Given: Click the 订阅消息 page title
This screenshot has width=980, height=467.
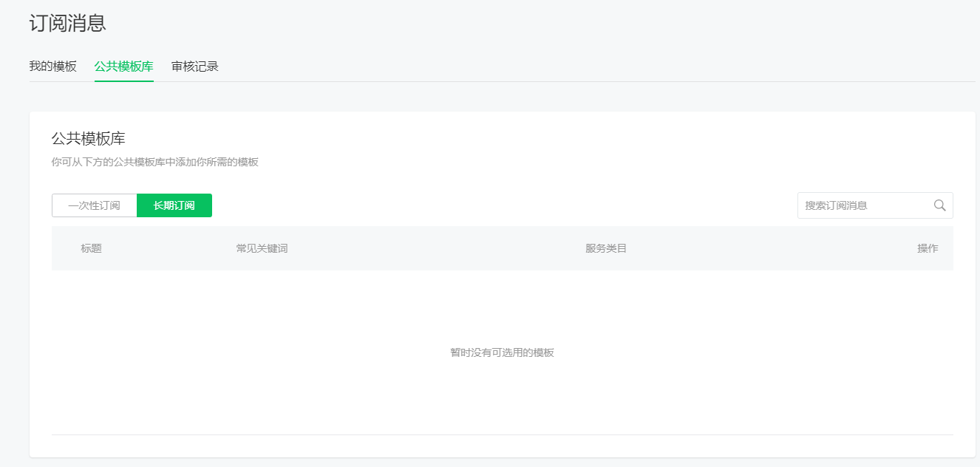Looking at the screenshot, I should click(x=68, y=23).
